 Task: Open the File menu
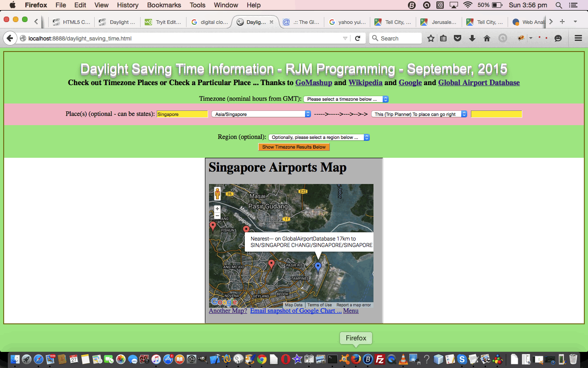61,5
